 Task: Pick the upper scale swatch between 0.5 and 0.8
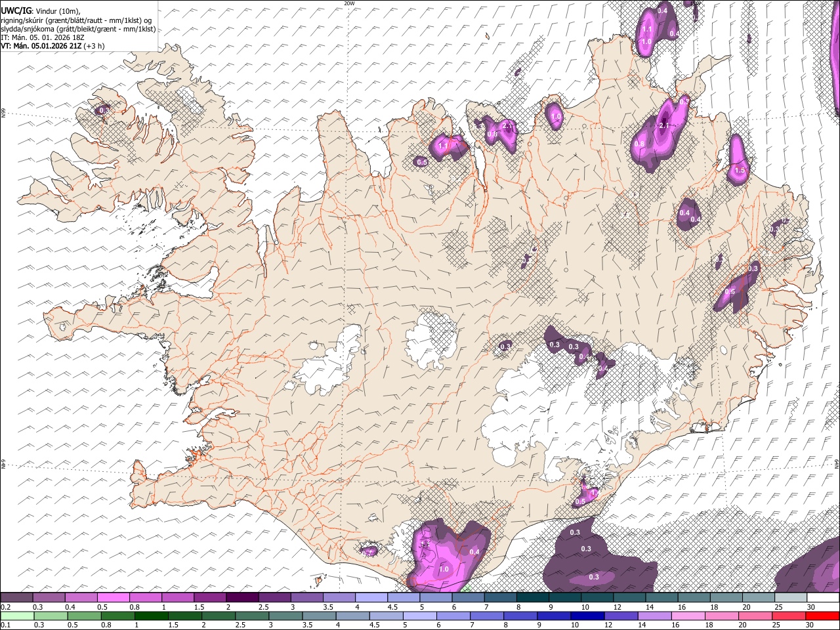tap(113, 598)
